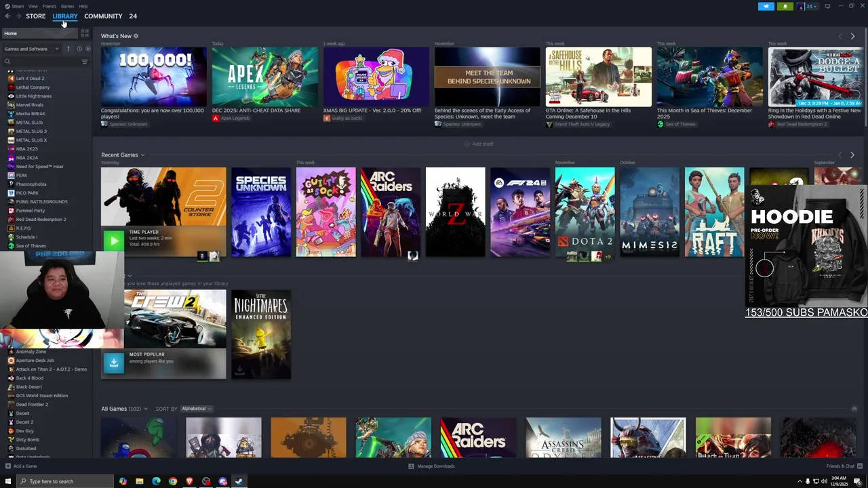Viewport: 868px width, 488px height.
Task: Select NBA 2K24 in the game list
Action: (26, 158)
